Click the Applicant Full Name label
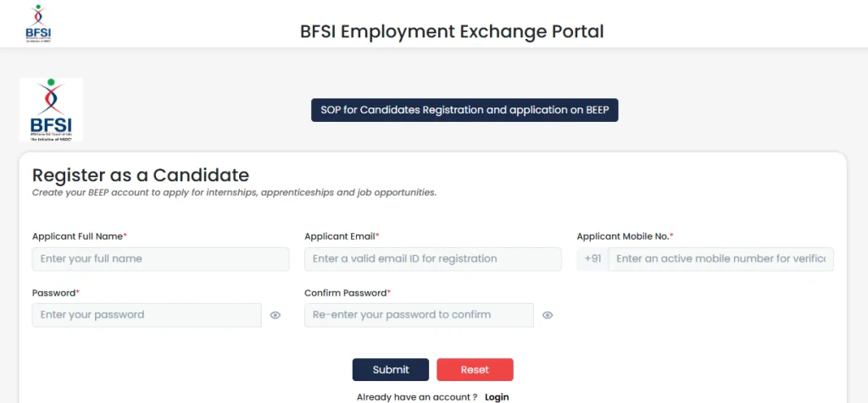This screenshot has height=403, width=868. click(79, 236)
